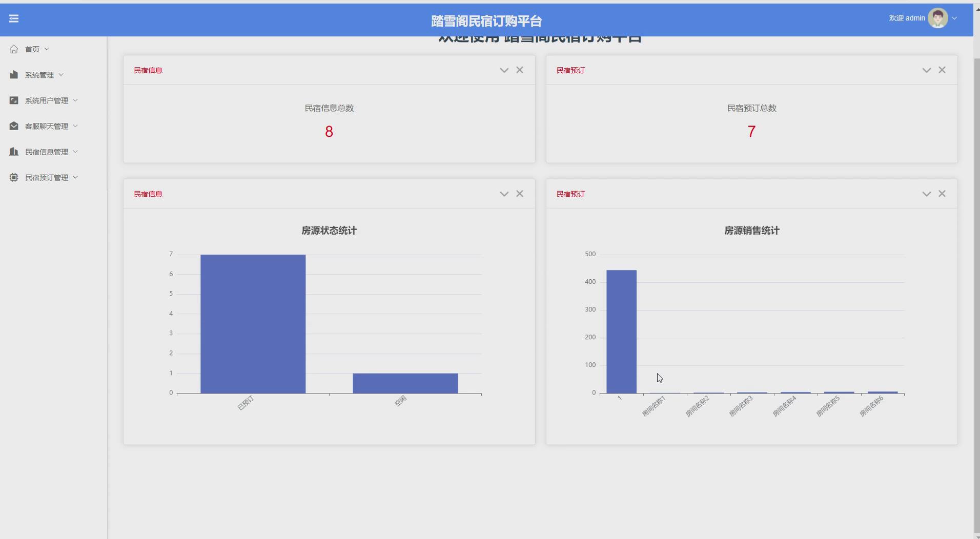Expand the chevron next to 系统用户管理

pos(75,100)
